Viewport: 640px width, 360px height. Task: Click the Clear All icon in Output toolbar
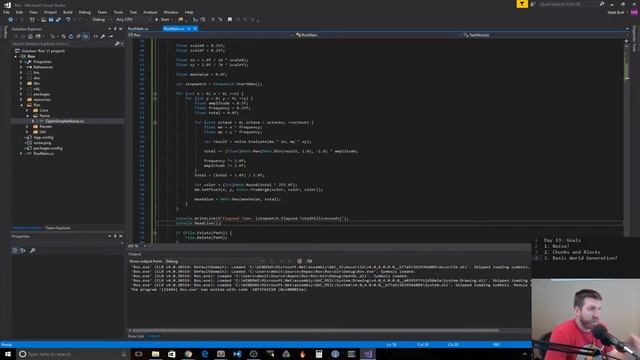(300, 261)
